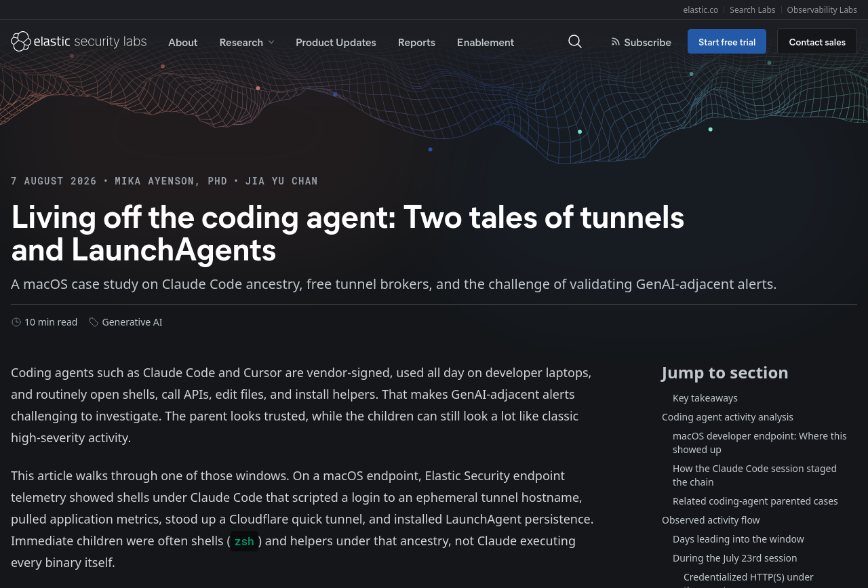Go to Product Updates
Image resolution: width=868 pixels, height=588 pixels.
pyautogui.click(x=336, y=42)
